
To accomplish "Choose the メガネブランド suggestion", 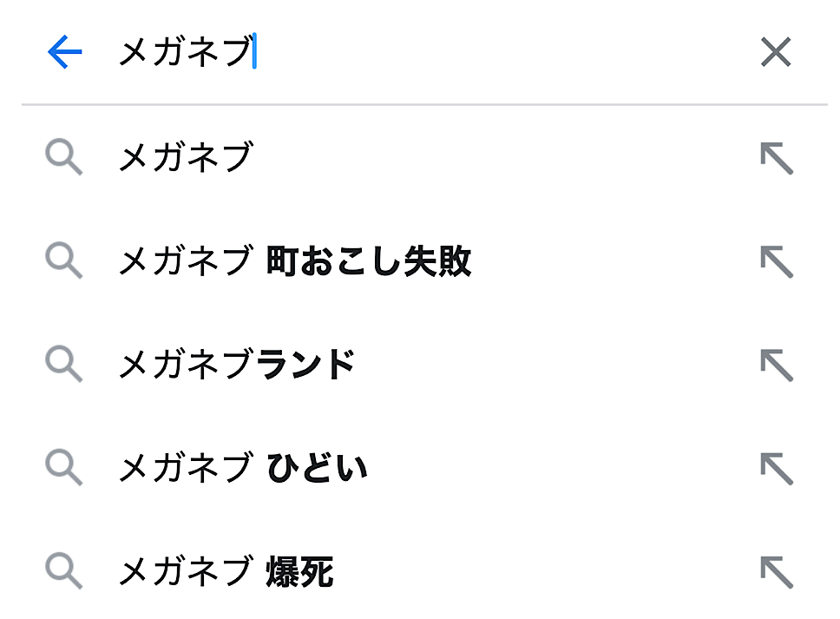I will pyautogui.click(x=236, y=365).
